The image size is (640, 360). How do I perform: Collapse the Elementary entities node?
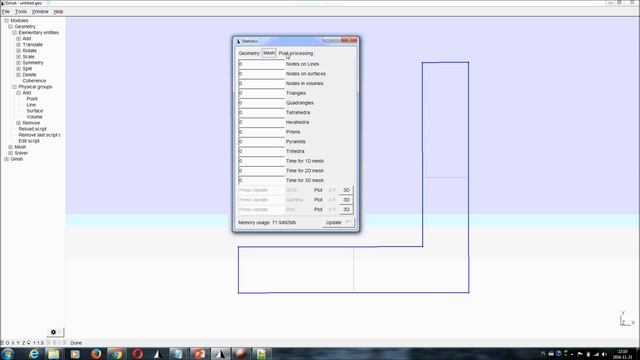pos(15,33)
